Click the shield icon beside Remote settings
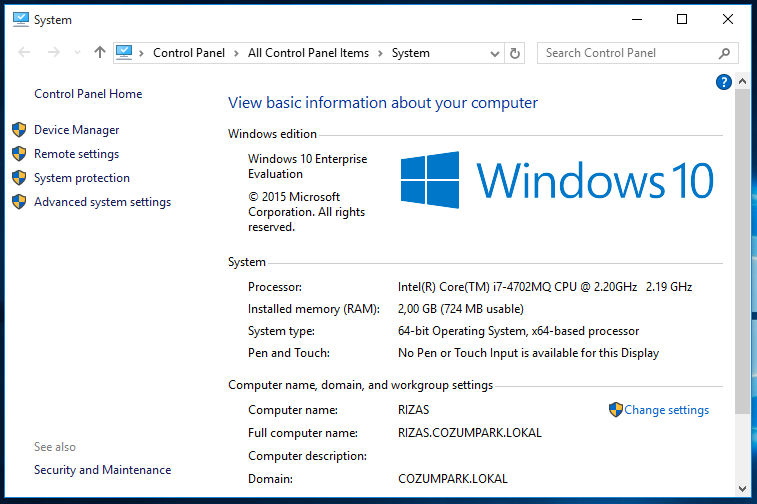The height and width of the screenshot is (504, 757). [19, 154]
